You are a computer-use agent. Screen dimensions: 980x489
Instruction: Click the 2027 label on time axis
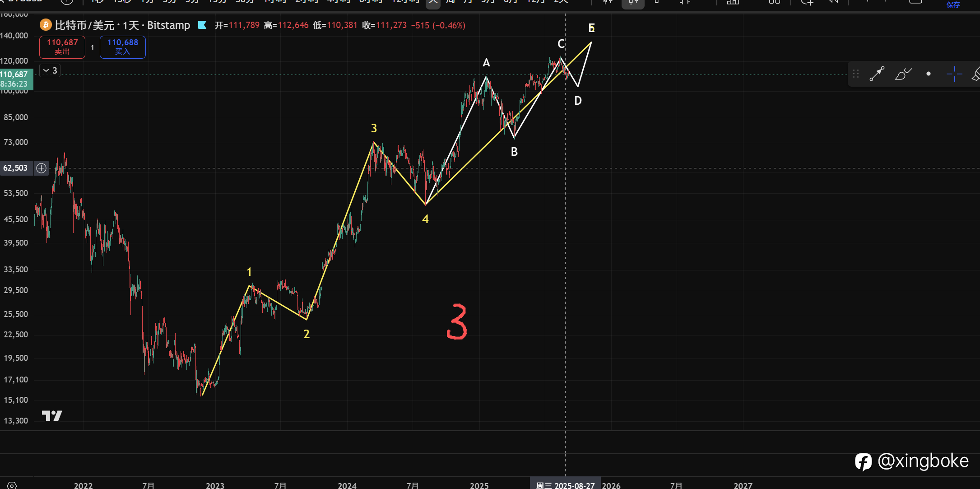pyautogui.click(x=743, y=485)
